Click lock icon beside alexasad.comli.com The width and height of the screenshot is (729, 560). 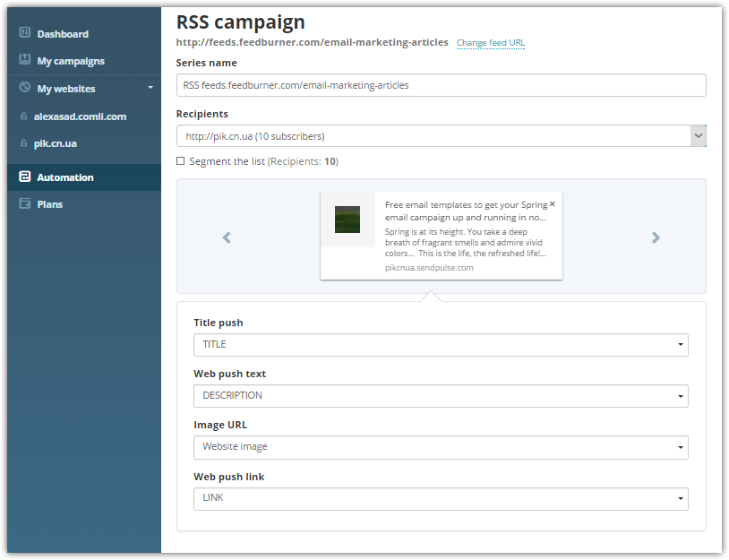point(23,116)
